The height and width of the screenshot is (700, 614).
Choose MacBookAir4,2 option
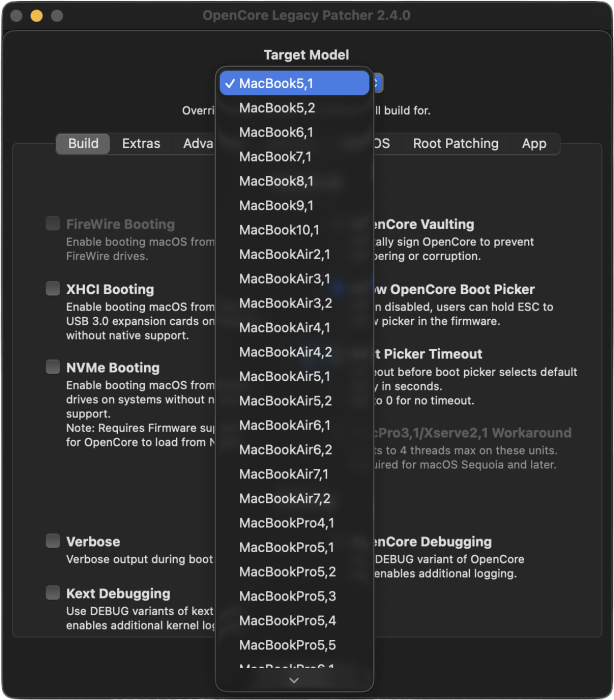tap(294, 352)
